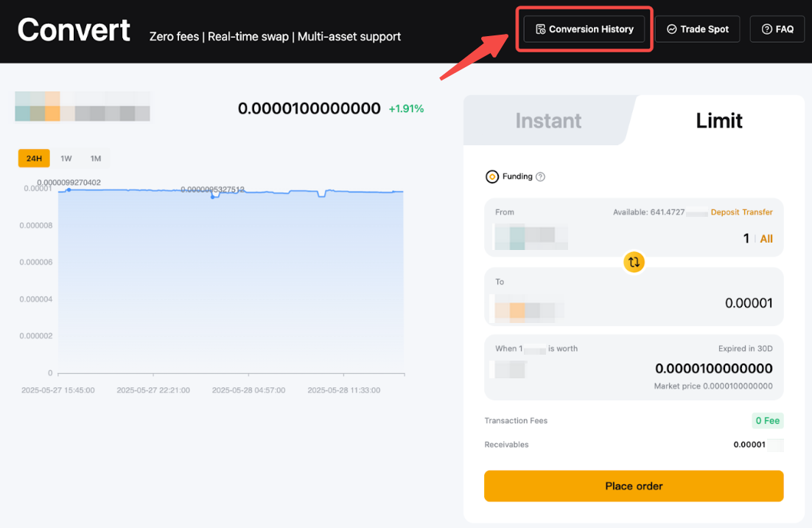Screen dimensions: 812x528
Task: Open the Expired in 30D option
Action: coord(746,348)
